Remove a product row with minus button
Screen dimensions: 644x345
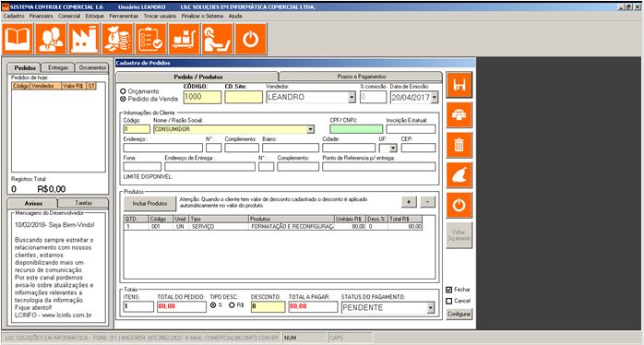coord(427,202)
